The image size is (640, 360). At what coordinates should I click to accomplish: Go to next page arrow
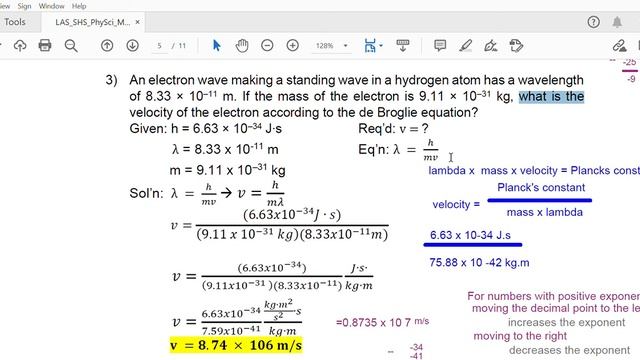coord(132,45)
